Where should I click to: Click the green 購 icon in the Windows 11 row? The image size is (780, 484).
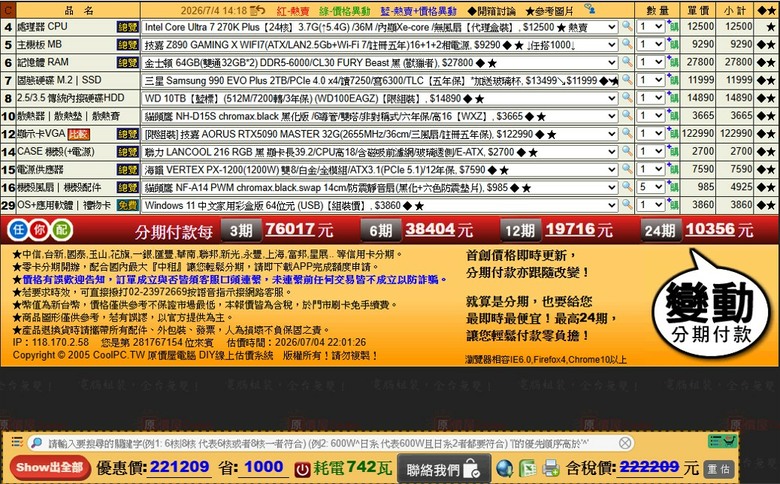pyautogui.click(x=673, y=205)
